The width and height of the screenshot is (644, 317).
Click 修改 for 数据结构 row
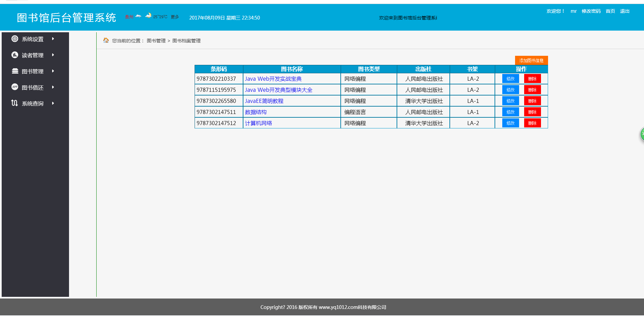[510, 112]
